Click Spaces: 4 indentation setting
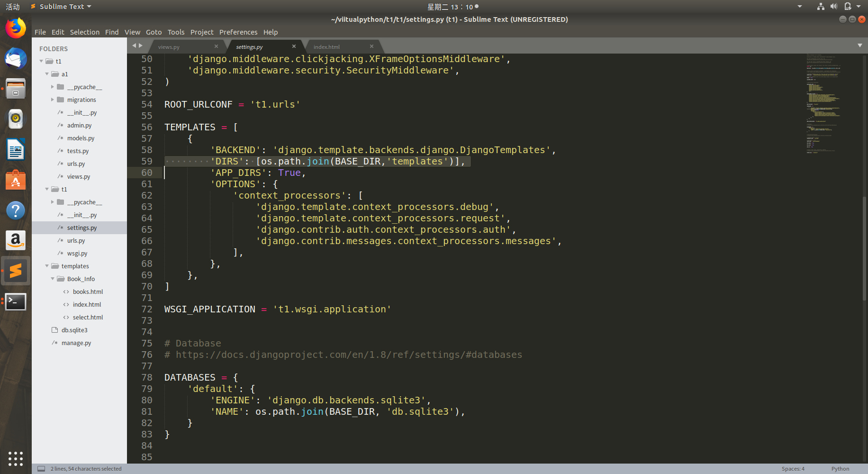 pyautogui.click(x=793, y=469)
